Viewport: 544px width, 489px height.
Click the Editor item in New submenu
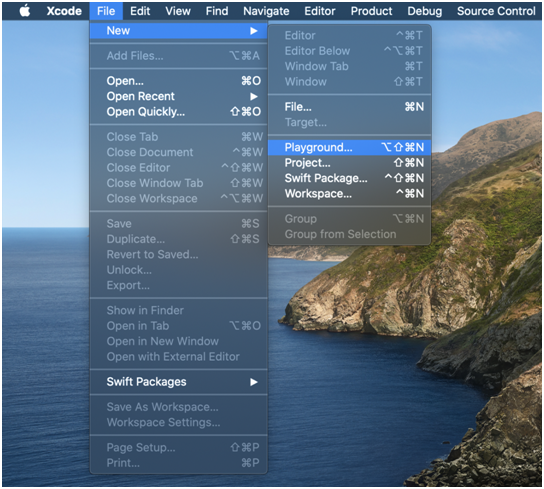point(349,35)
